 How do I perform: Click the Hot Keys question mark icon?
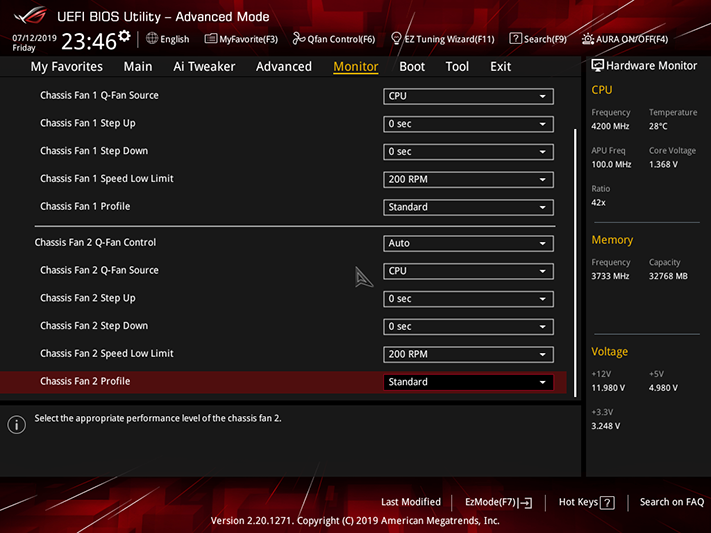click(607, 503)
